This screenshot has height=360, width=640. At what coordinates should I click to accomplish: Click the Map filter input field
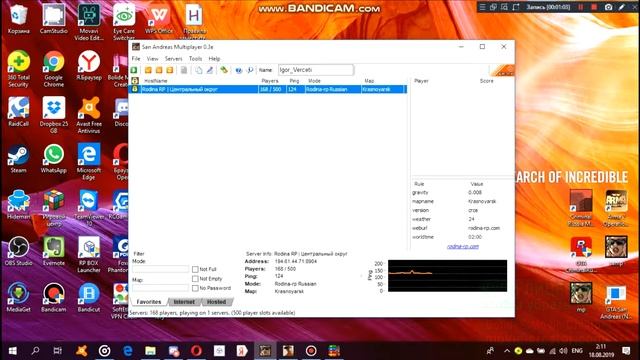click(160, 288)
